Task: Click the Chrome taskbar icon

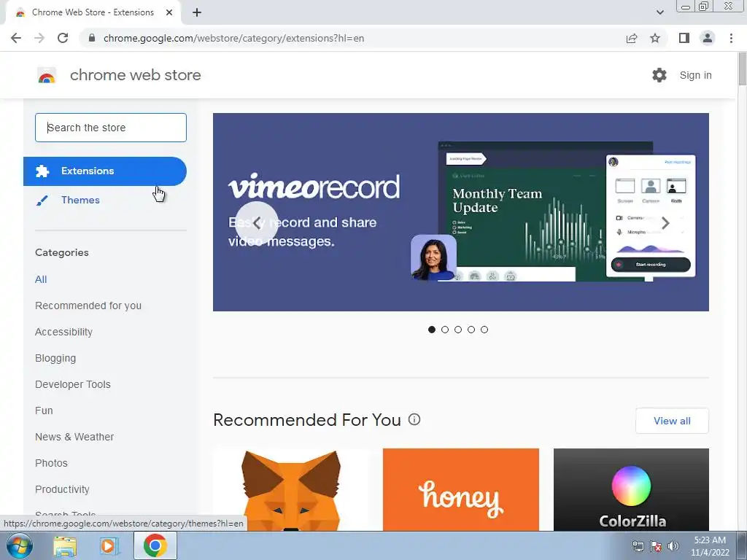Action: coord(155,545)
